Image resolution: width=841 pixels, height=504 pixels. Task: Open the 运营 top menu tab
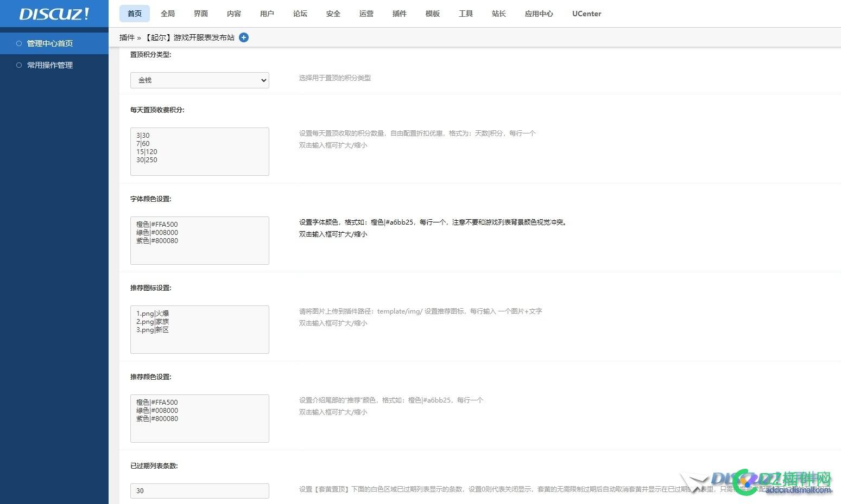(x=366, y=14)
